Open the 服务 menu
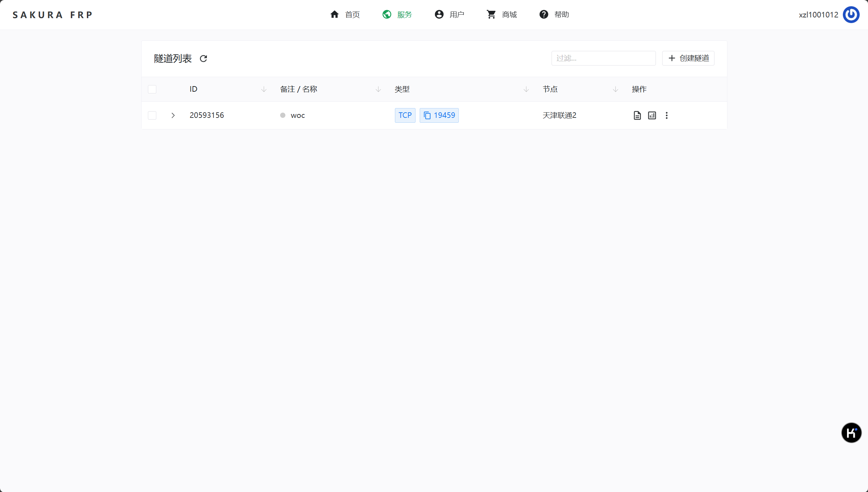 (397, 15)
